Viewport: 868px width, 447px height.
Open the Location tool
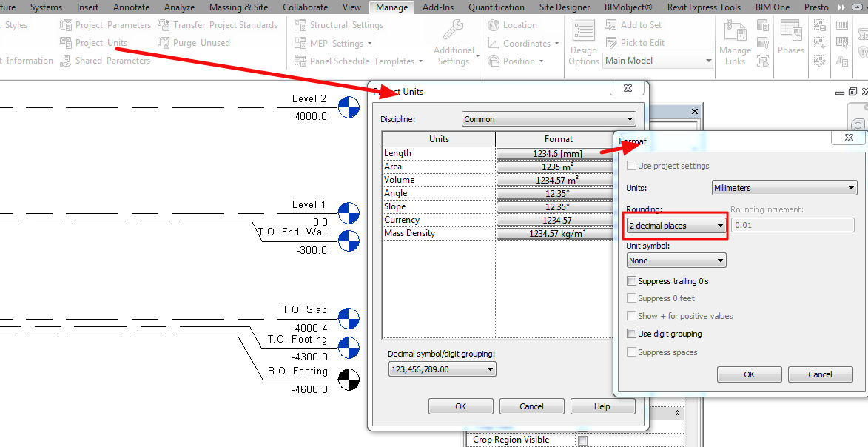[x=514, y=24]
